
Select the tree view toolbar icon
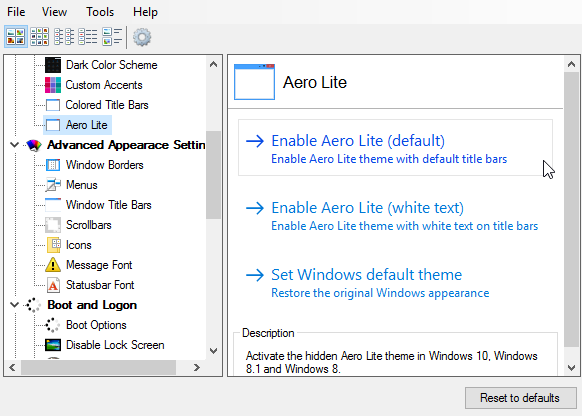(x=64, y=37)
